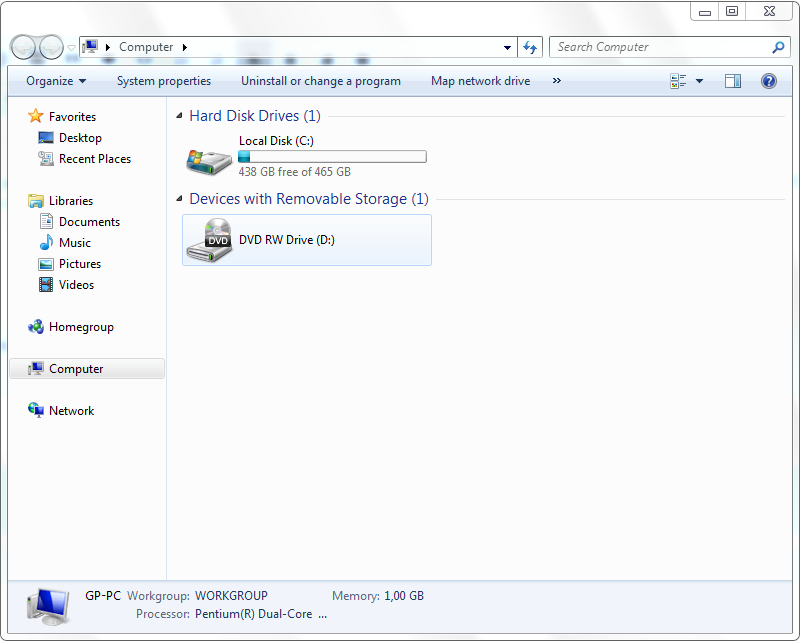Open the view options dropdown arrow
The height and width of the screenshot is (641, 800).
(x=699, y=81)
